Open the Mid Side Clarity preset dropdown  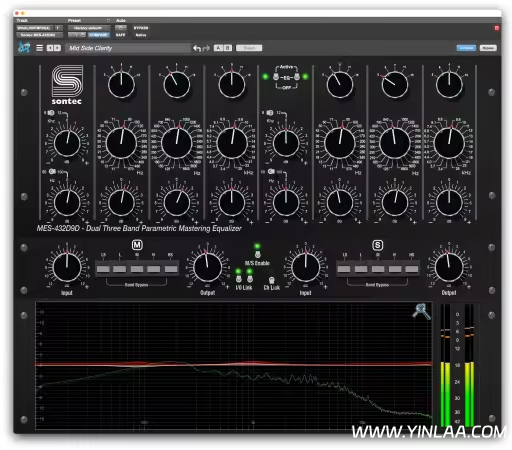[x=128, y=48]
